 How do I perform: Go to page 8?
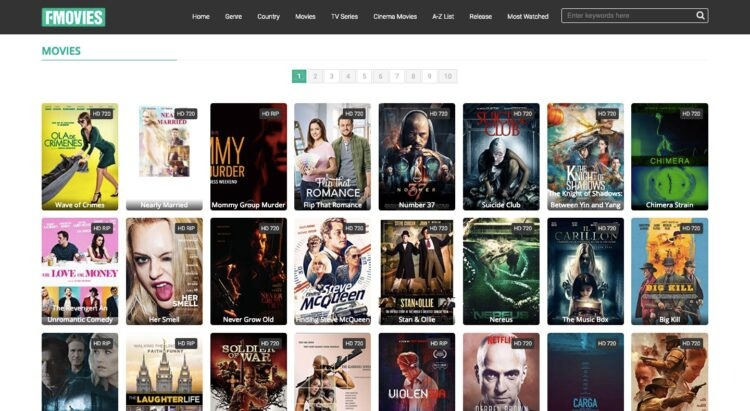click(413, 76)
